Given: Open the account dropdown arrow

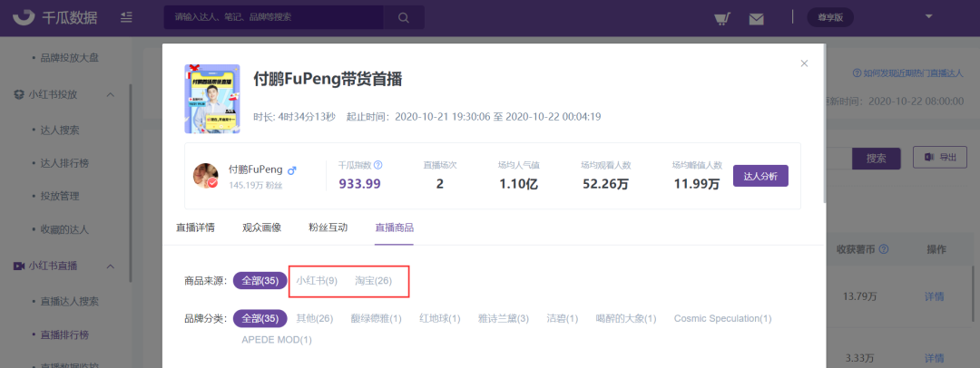Looking at the screenshot, I should 929,16.
